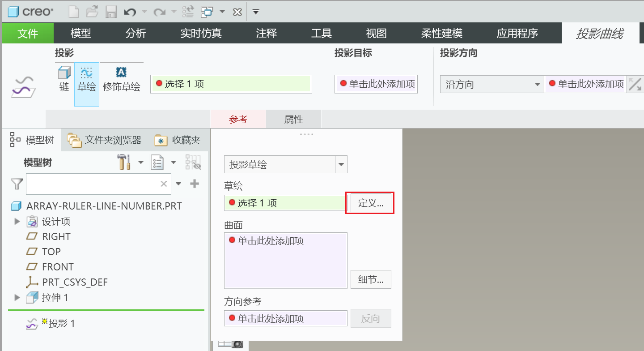Click the 定义... button
This screenshot has width=644, height=351.
(x=371, y=203)
